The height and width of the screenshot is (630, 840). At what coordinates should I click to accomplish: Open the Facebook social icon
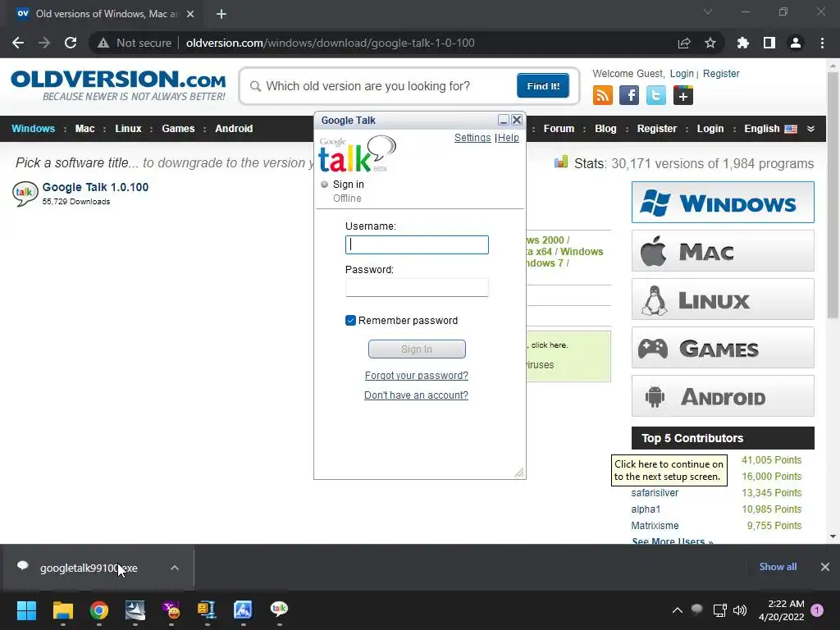pos(629,95)
